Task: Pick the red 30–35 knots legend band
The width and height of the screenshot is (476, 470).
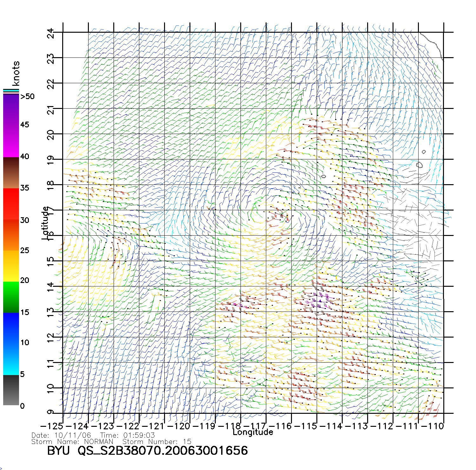Action: 11,204
